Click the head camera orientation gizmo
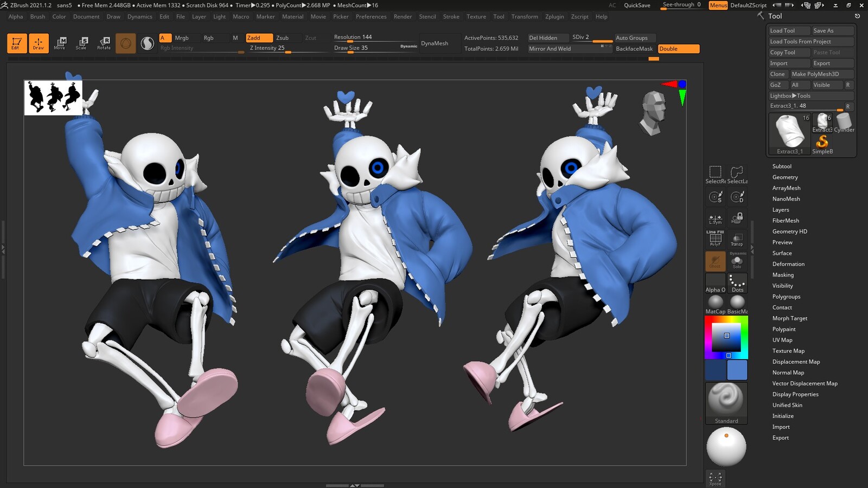 (x=653, y=112)
